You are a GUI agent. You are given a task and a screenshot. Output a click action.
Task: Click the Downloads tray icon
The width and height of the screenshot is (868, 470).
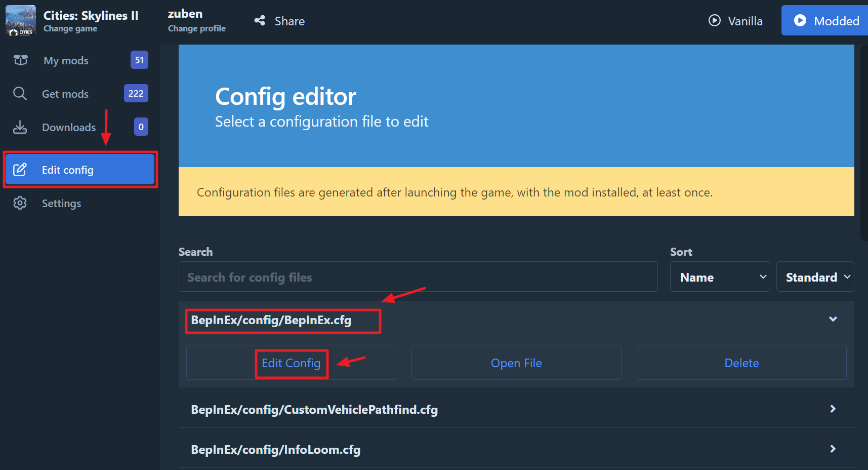point(20,127)
